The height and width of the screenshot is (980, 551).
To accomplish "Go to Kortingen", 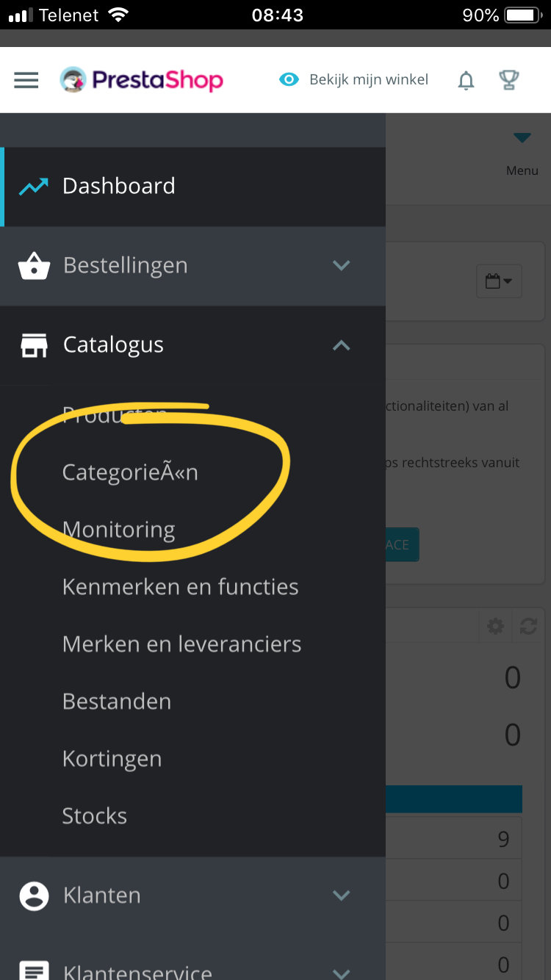I will pos(112,759).
